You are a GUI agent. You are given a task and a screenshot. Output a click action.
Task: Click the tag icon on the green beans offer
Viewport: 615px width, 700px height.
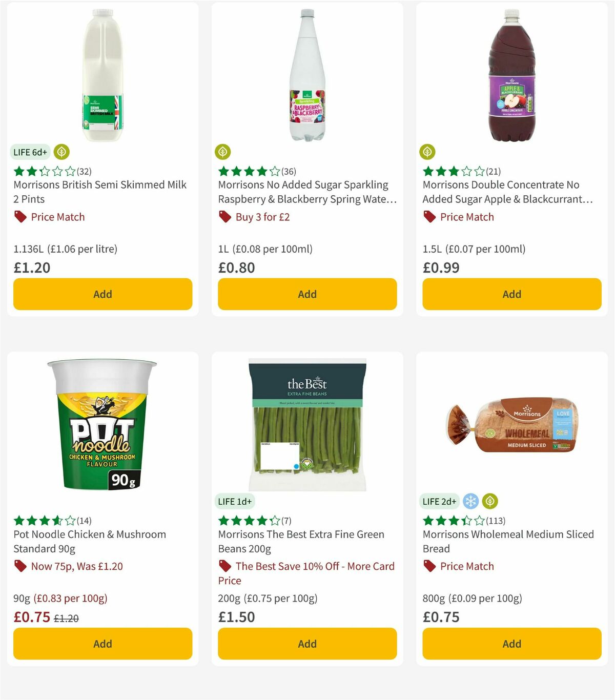click(x=224, y=566)
